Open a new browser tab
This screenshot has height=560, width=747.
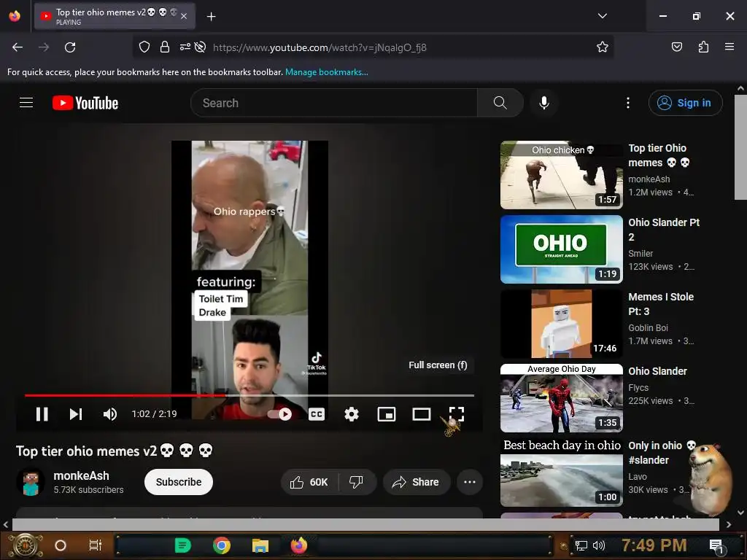click(x=211, y=17)
